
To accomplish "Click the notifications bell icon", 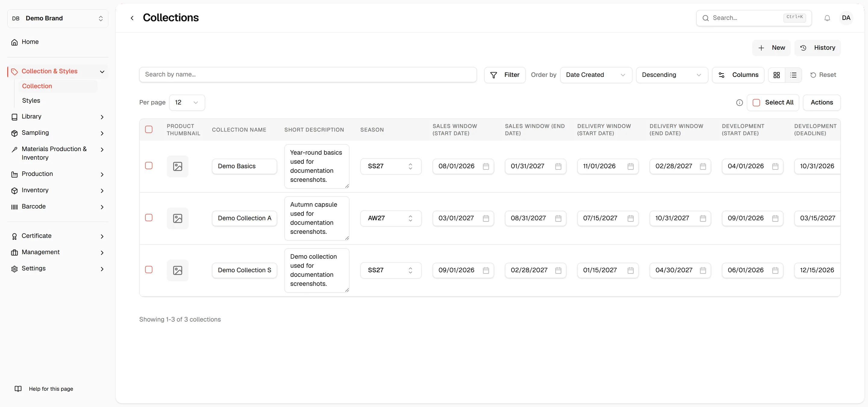I will [x=827, y=18].
